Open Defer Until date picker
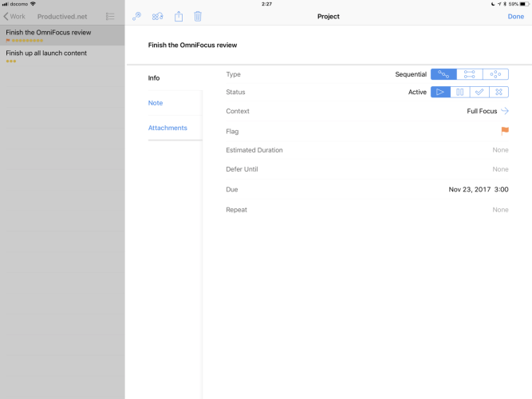Image resolution: width=532 pixels, height=399 pixels. coord(367,169)
